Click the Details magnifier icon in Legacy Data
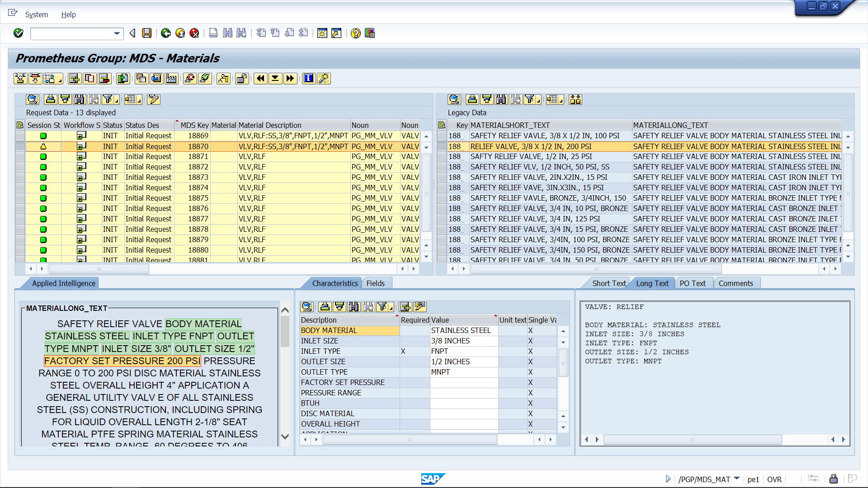 [454, 99]
